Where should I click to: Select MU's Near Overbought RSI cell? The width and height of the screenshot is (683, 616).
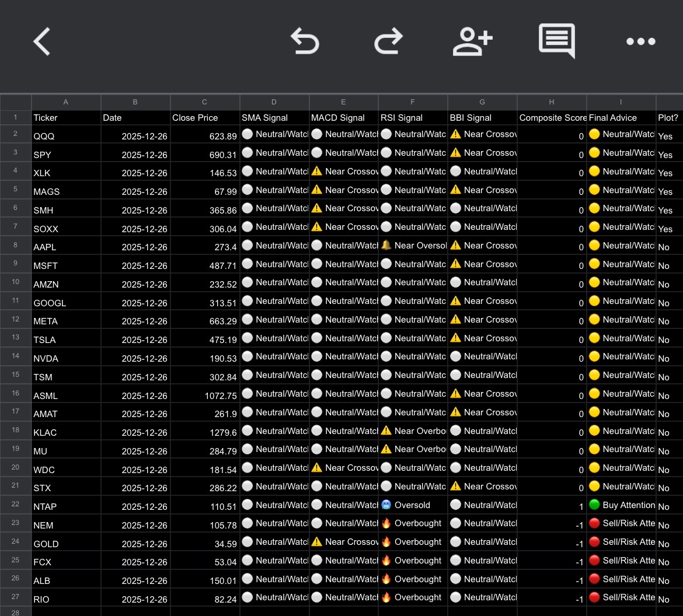tap(413, 449)
